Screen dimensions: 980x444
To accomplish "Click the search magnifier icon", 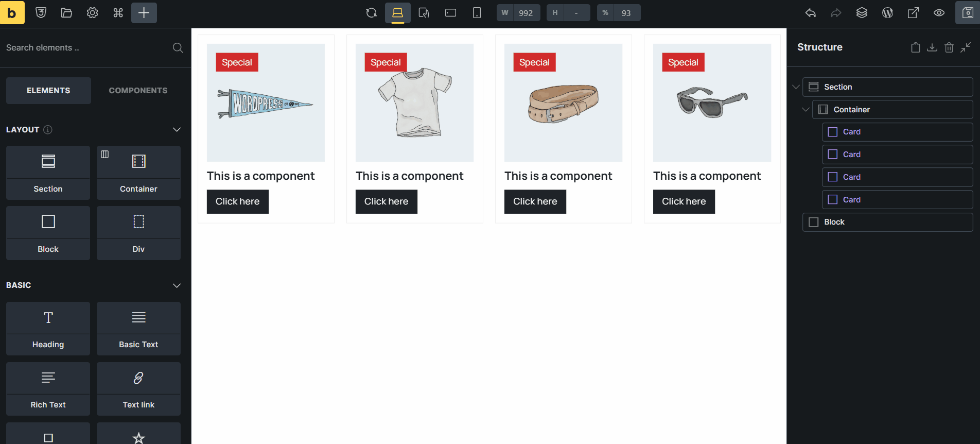I will tap(178, 48).
